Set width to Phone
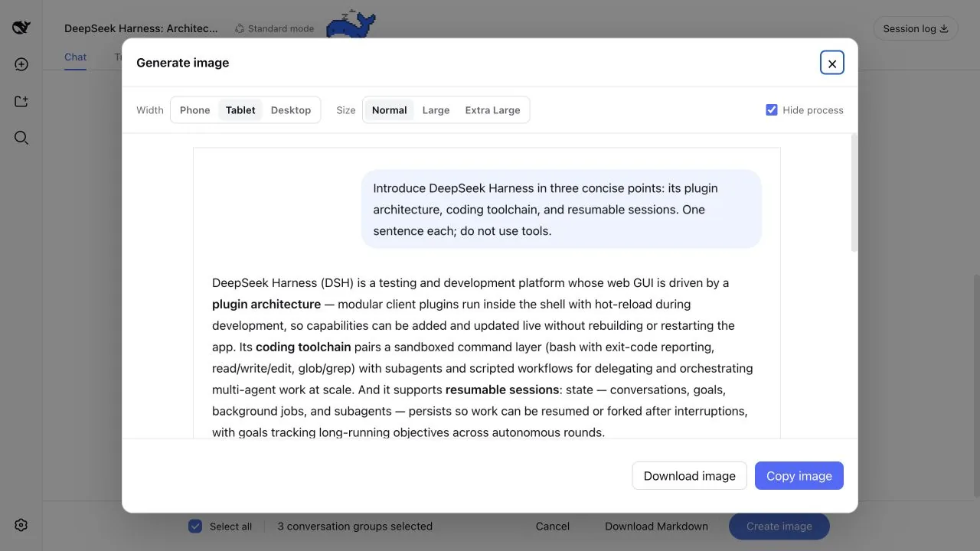Viewport: 980px width, 551px height. coord(195,110)
